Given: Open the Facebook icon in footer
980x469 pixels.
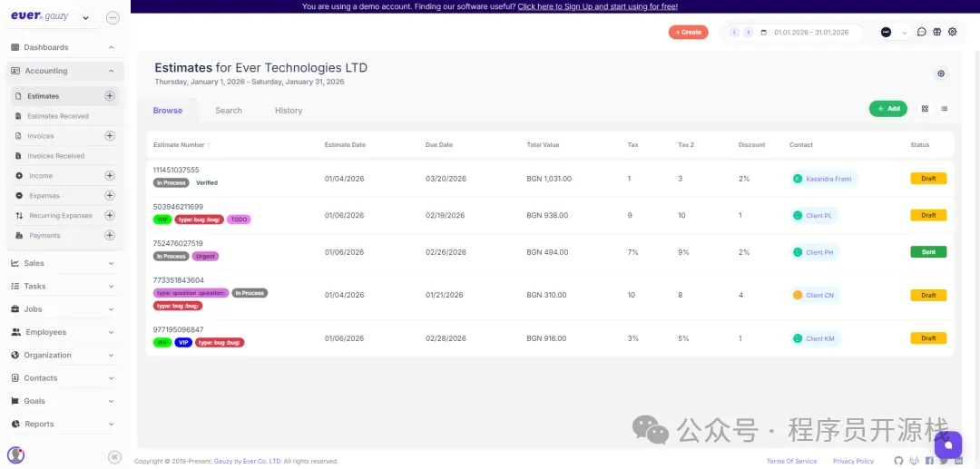Looking at the screenshot, I should pos(929,461).
